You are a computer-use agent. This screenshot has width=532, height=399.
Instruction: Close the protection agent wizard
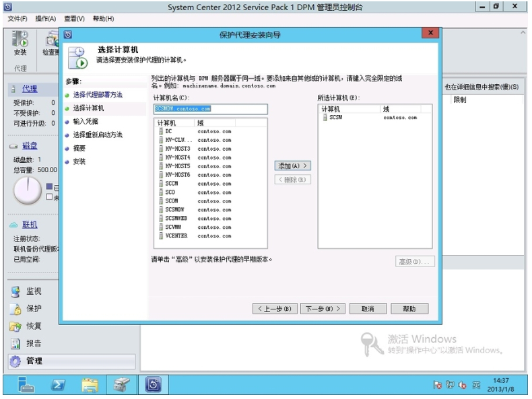[x=430, y=33]
